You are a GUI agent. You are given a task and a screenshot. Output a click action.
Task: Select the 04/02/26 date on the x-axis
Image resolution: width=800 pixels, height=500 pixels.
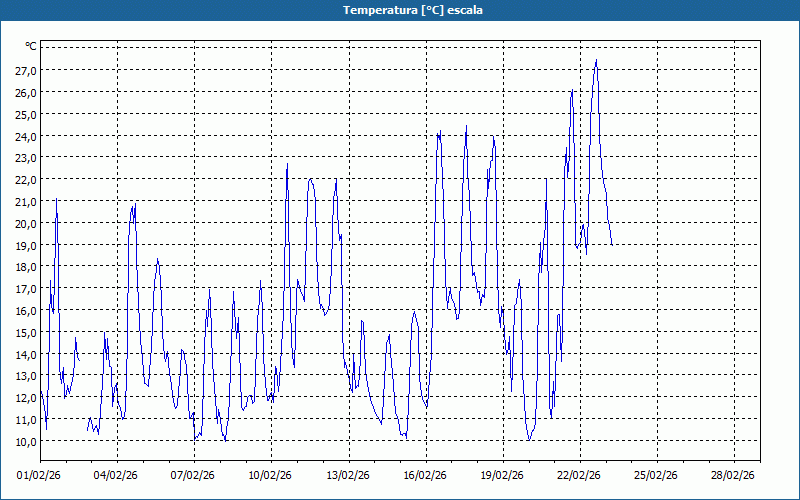click(x=117, y=476)
